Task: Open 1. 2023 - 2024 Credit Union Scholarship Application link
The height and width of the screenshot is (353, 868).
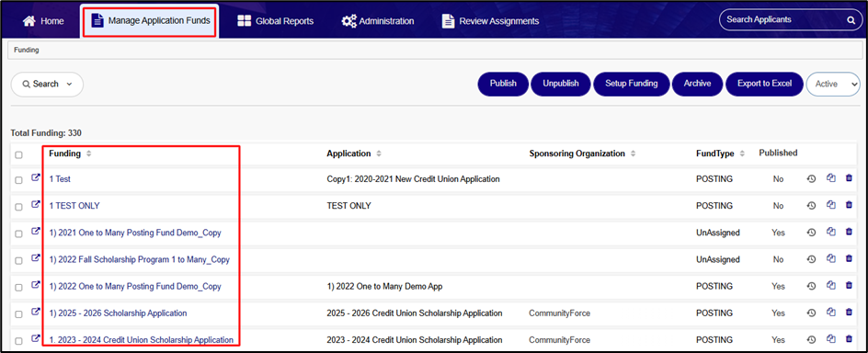Action: [x=142, y=340]
